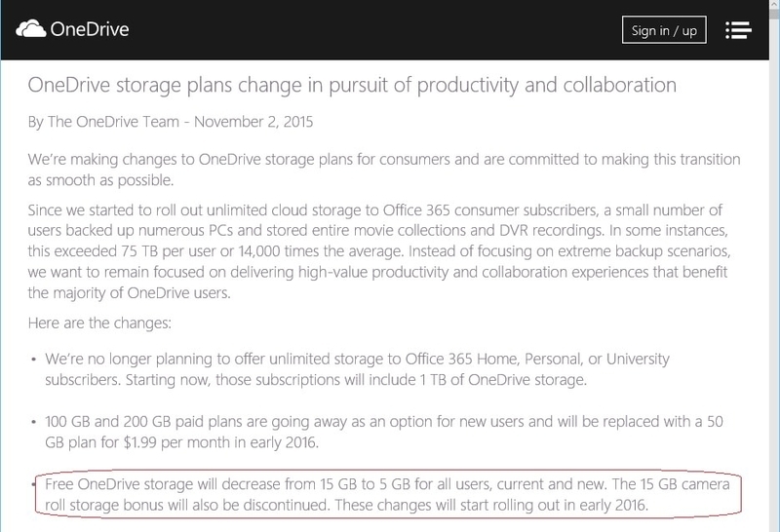Click the article title about storage plans
The height and width of the screenshot is (532, 780).
click(352, 85)
